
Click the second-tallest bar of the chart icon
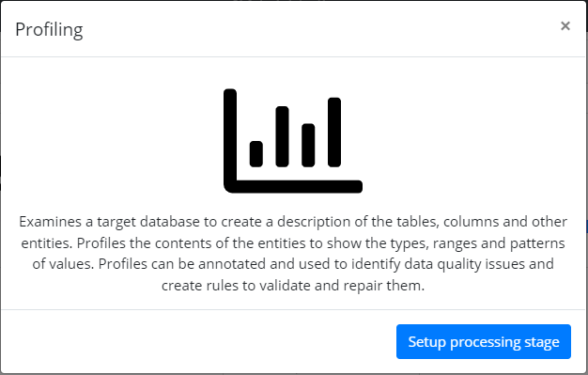pyautogui.click(x=282, y=136)
